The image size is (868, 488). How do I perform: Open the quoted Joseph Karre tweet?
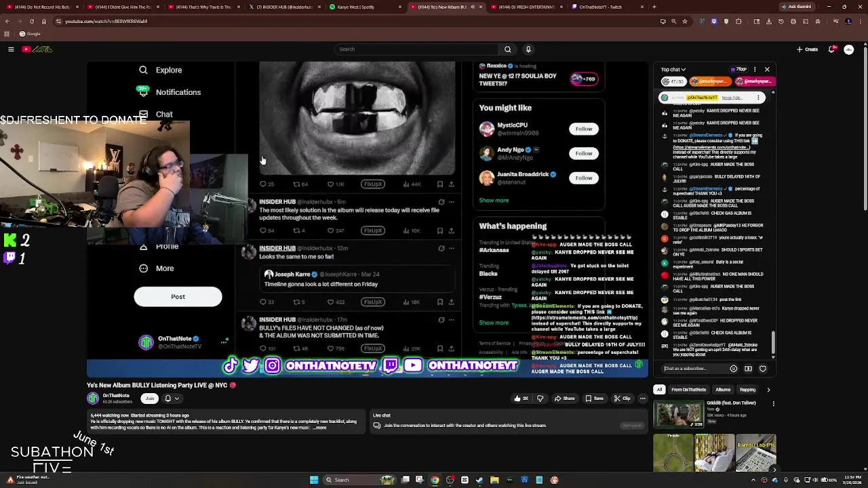[x=356, y=279]
